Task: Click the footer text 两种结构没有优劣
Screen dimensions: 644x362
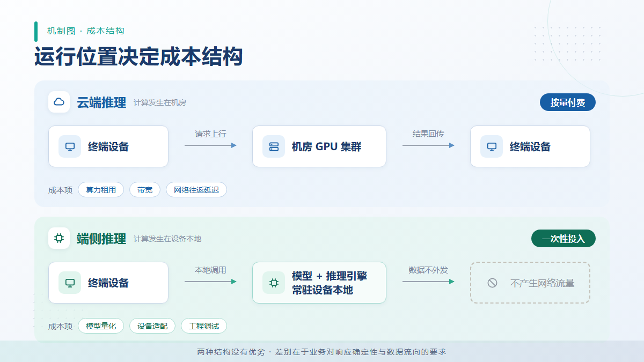Action: (x=231, y=352)
